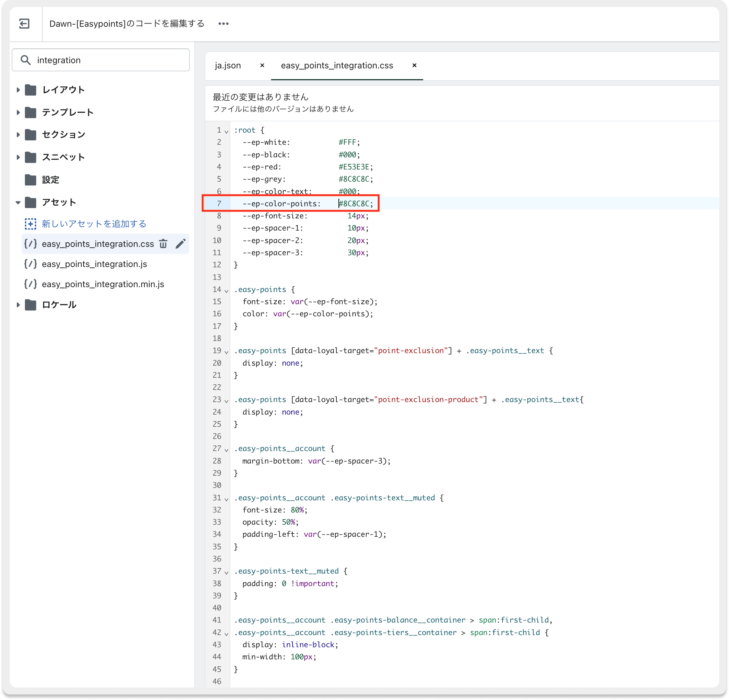Open easy_points_integration.js file
This screenshot has height=700, width=729.
tap(94, 264)
